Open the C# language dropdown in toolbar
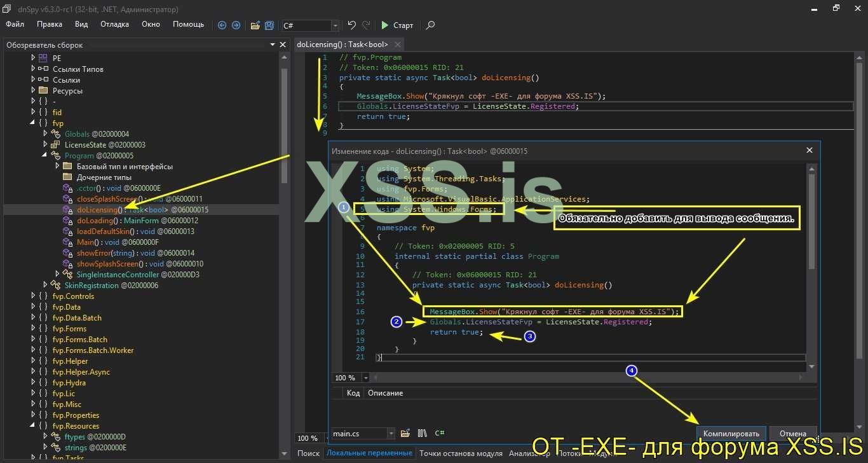 coord(335,25)
